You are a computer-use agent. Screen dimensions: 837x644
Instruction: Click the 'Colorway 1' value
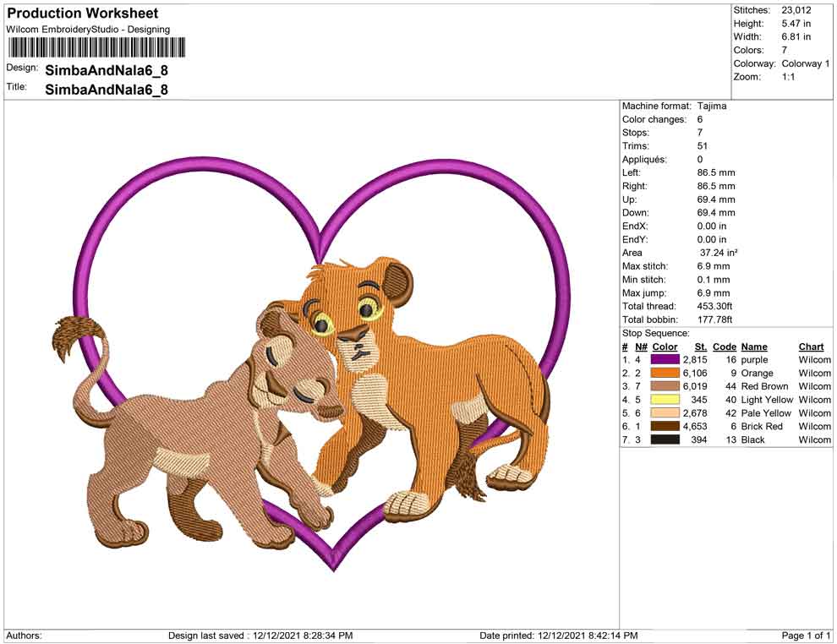(x=806, y=63)
